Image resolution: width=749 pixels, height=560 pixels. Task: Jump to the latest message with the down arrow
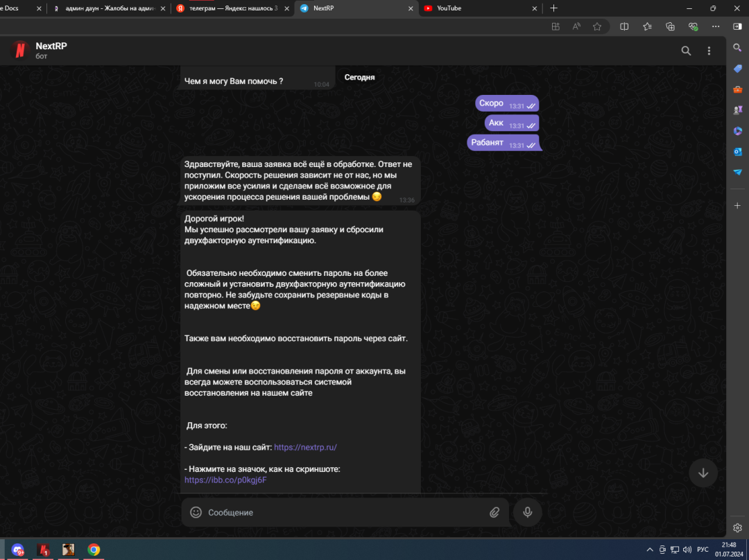tap(703, 473)
